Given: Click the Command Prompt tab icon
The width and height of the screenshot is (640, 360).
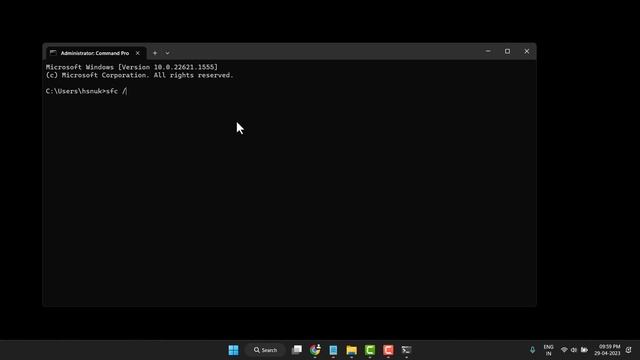Looking at the screenshot, I should (x=53, y=53).
